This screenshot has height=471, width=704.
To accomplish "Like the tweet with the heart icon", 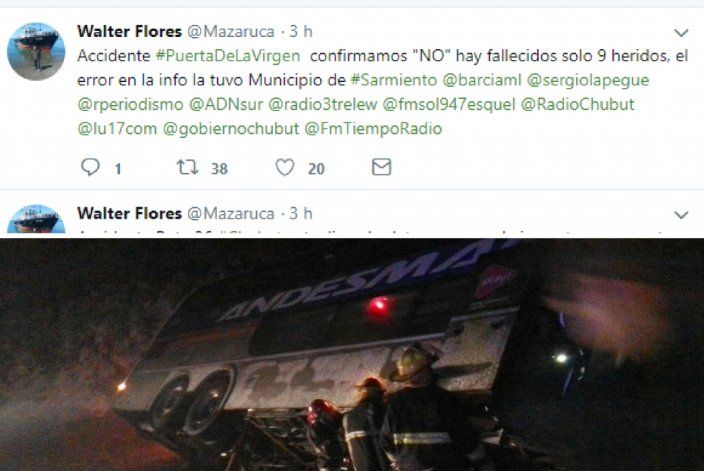I will tap(285, 167).
